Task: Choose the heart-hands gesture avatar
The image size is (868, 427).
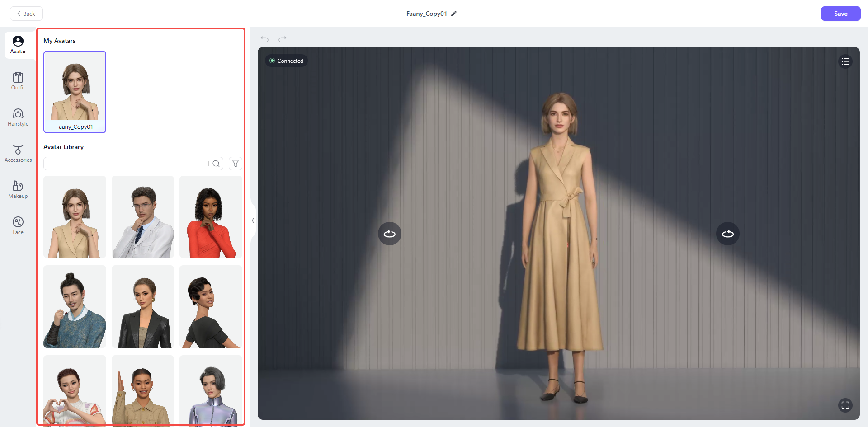Action: [x=75, y=390]
